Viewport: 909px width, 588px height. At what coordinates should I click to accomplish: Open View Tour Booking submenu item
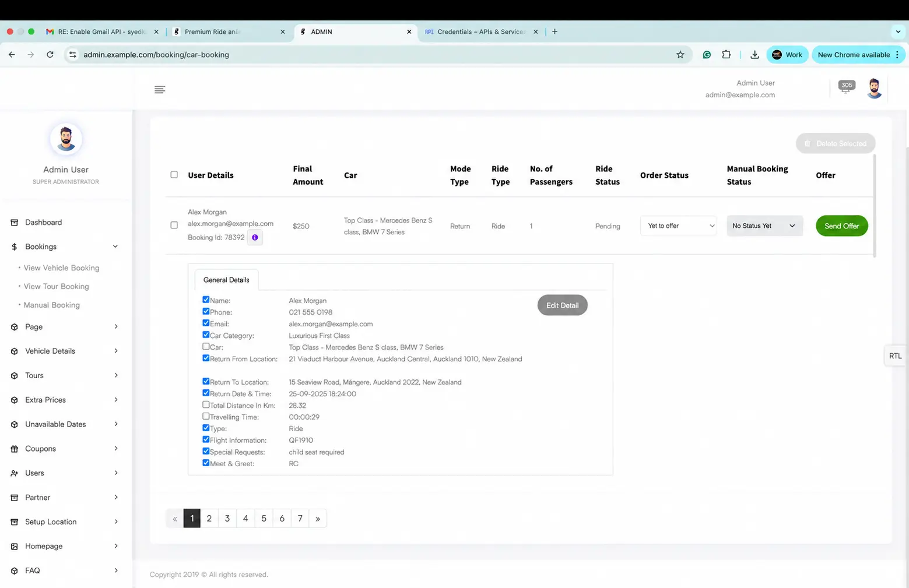[57, 287]
